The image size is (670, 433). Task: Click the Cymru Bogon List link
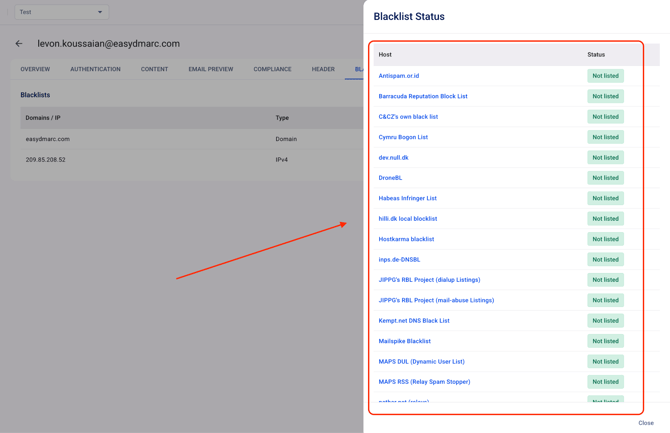coord(403,137)
